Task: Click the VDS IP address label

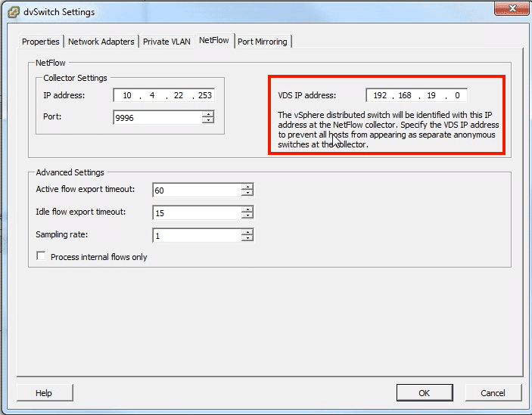Action: pos(307,95)
